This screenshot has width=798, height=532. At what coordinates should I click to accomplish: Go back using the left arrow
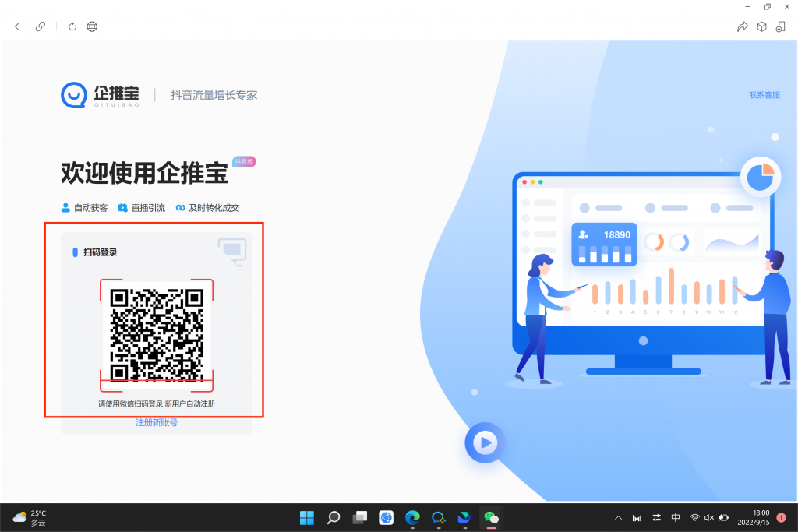(17, 26)
